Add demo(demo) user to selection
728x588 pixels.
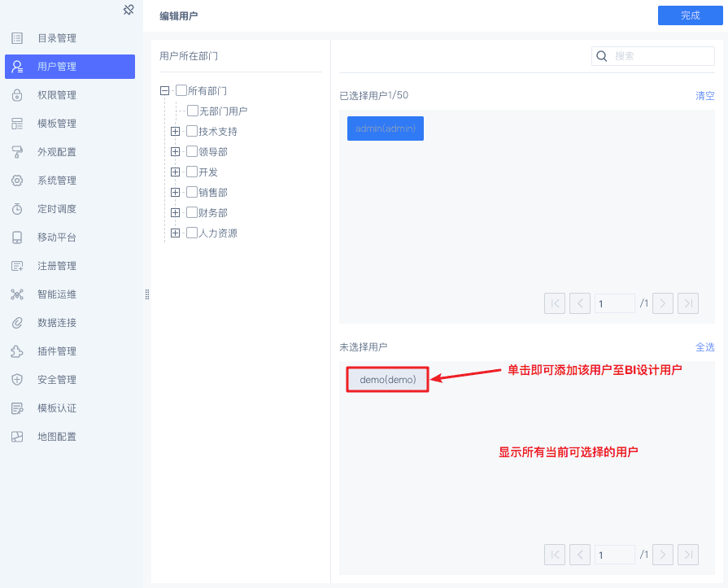388,380
